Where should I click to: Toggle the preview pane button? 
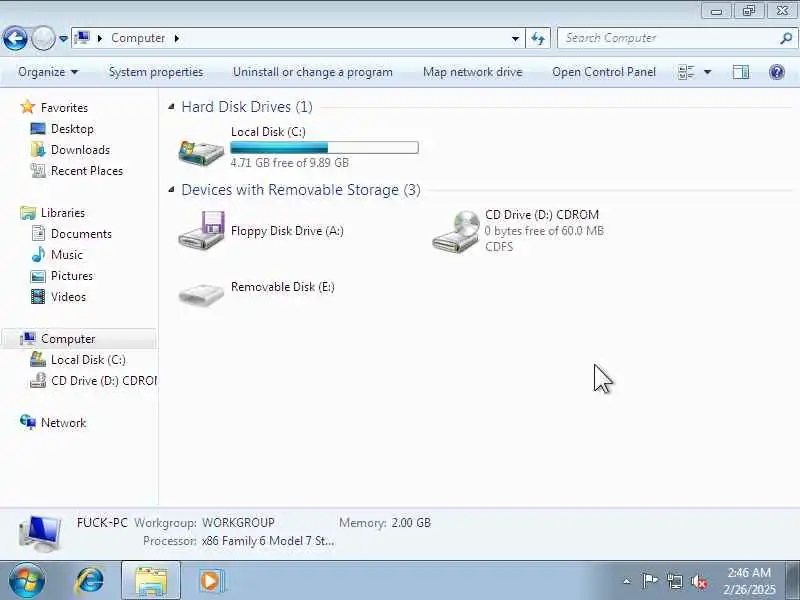coord(741,72)
